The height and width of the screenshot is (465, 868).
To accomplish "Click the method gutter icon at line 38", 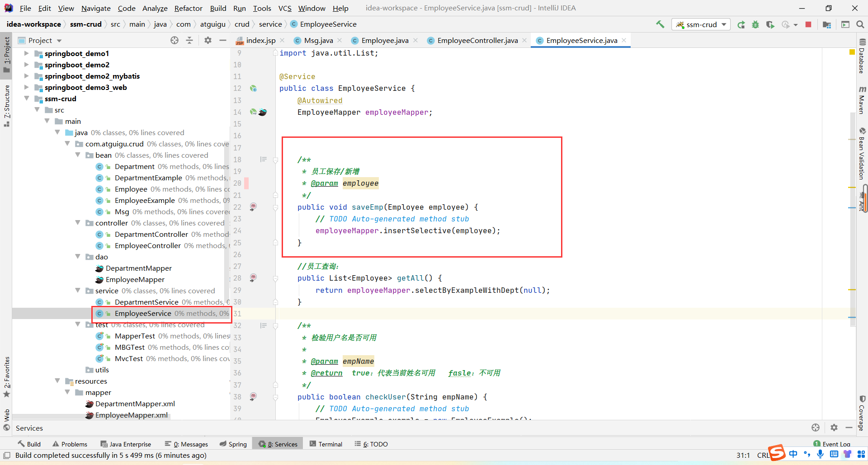I will click(253, 396).
